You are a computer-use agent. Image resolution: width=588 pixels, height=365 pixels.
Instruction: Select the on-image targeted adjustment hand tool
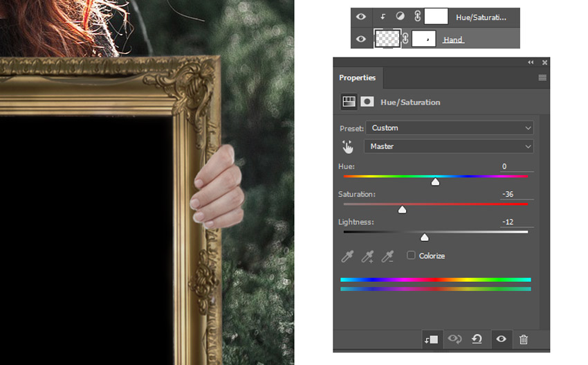pyautogui.click(x=347, y=147)
